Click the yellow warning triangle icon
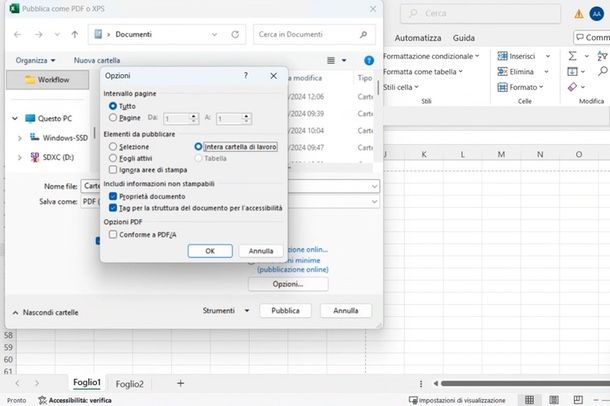The height and width of the screenshot is (406, 610). (579, 14)
